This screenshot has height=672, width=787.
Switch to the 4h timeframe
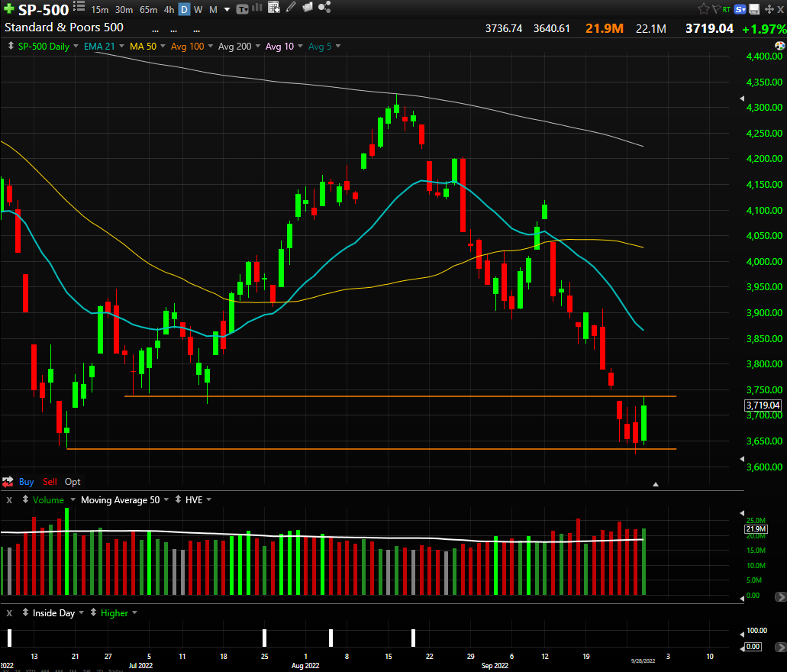pyautogui.click(x=169, y=9)
